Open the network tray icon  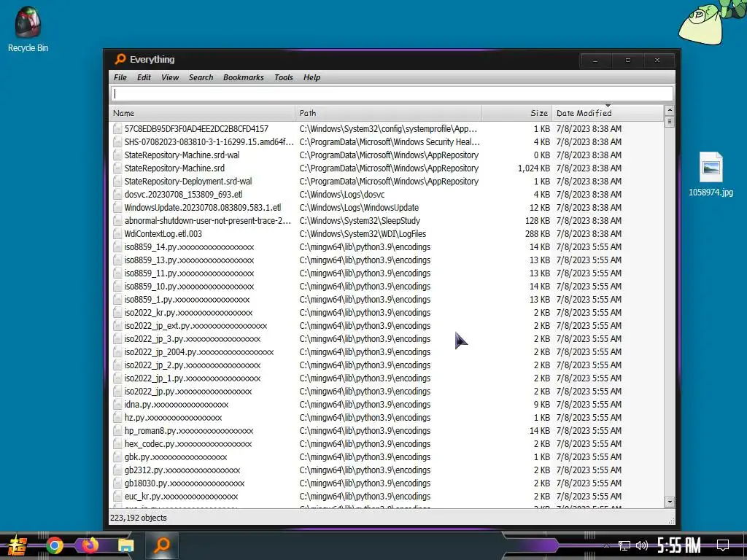[x=624, y=545]
